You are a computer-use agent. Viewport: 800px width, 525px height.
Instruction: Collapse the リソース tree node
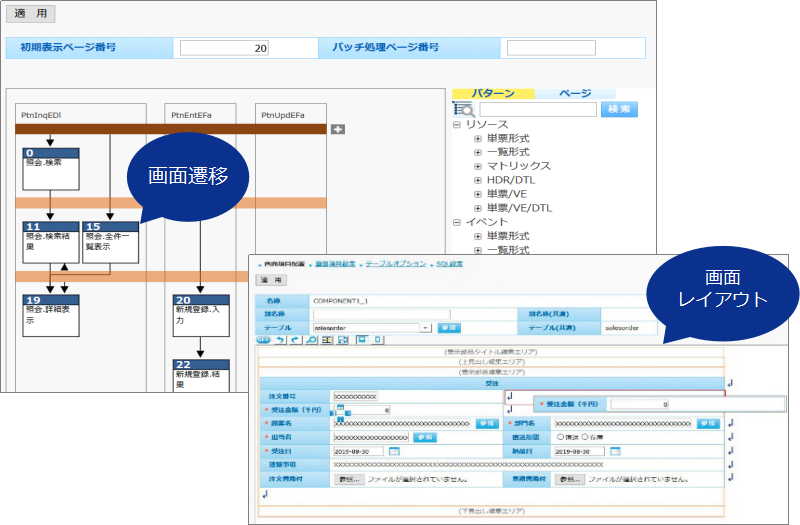[x=457, y=124]
